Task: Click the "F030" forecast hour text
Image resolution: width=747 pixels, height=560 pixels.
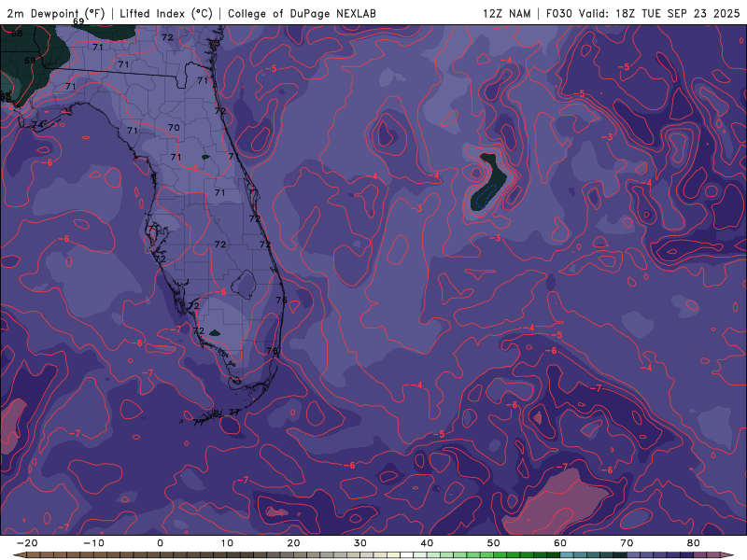Action: (558, 13)
